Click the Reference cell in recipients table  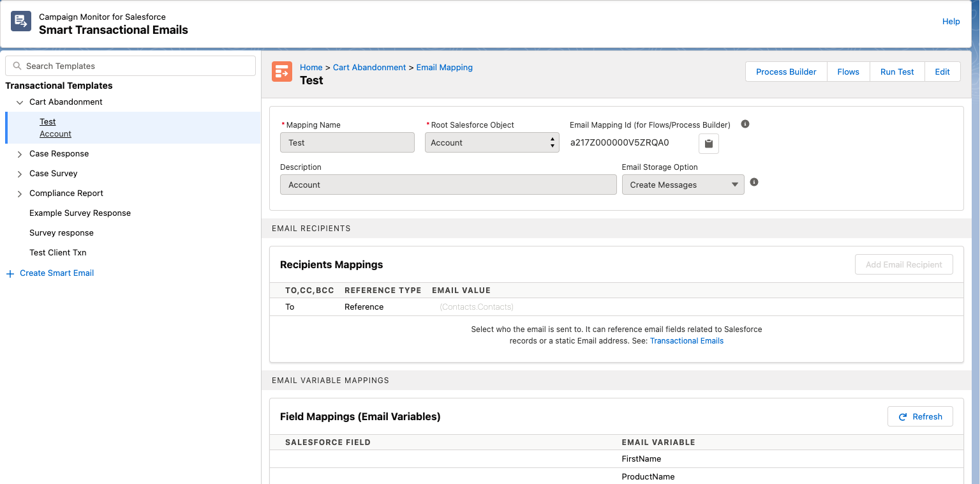coord(364,306)
